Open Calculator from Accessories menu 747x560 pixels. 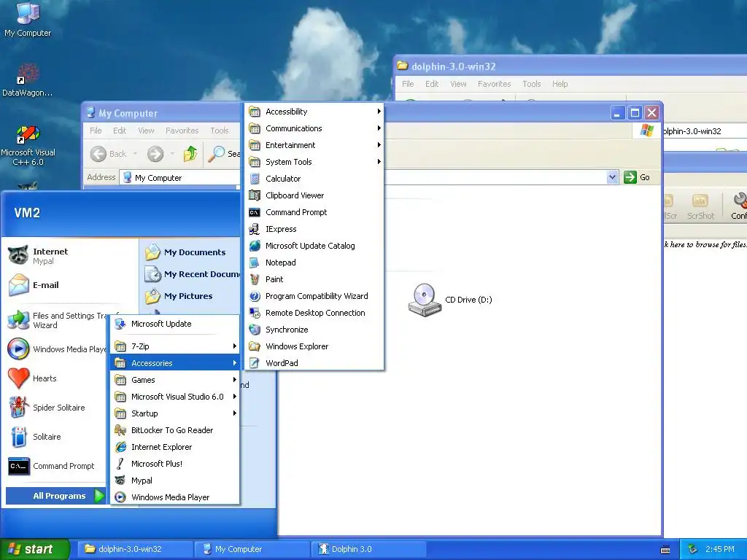[314, 179]
